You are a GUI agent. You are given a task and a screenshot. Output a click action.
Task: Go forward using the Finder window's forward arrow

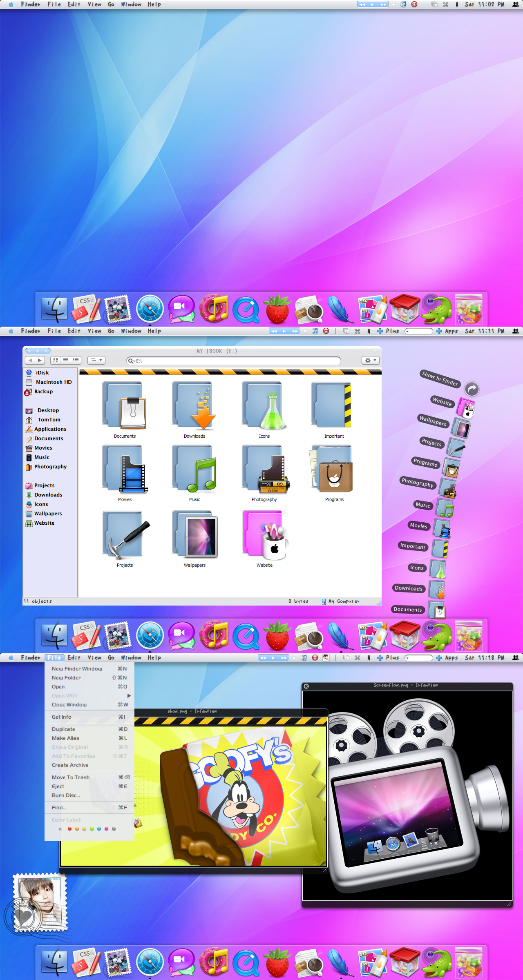[x=40, y=360]
